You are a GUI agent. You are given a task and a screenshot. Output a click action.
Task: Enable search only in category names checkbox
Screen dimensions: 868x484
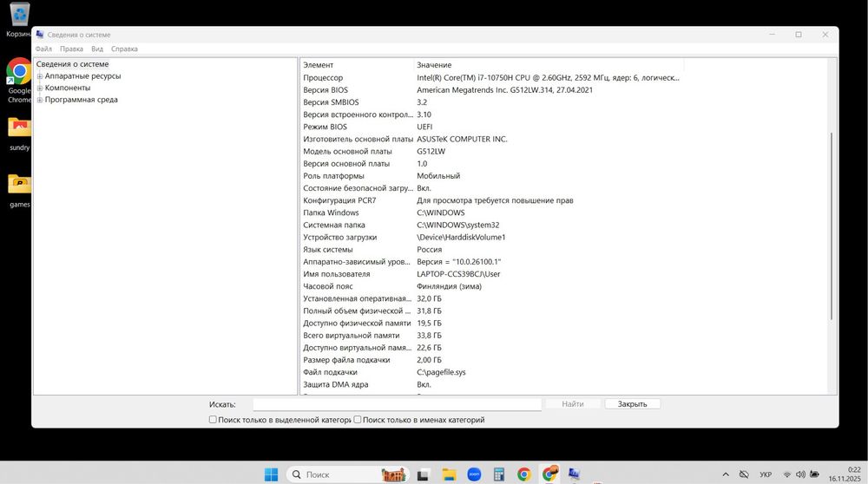coord(358,419)
